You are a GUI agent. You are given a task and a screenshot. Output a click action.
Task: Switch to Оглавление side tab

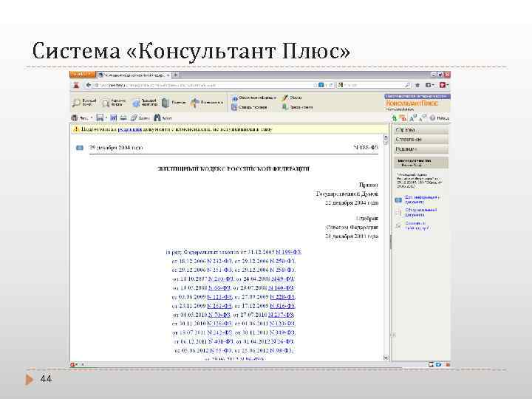point(421,139)
